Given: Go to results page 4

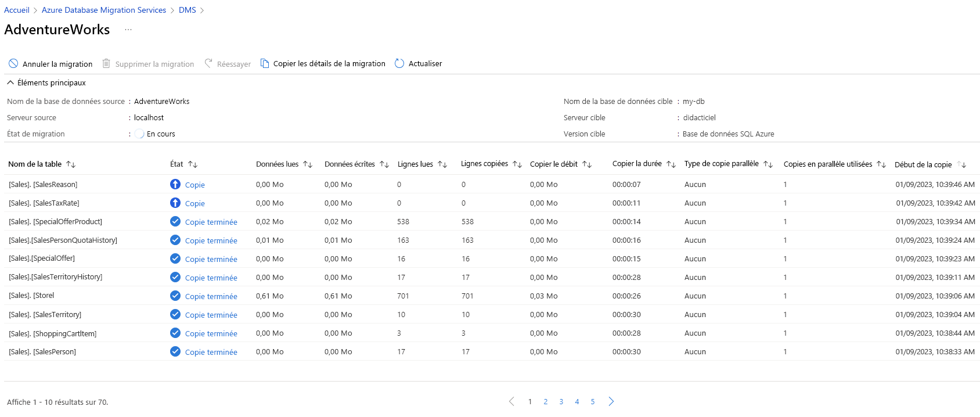Looking at the screenshot, I should 577,401.
